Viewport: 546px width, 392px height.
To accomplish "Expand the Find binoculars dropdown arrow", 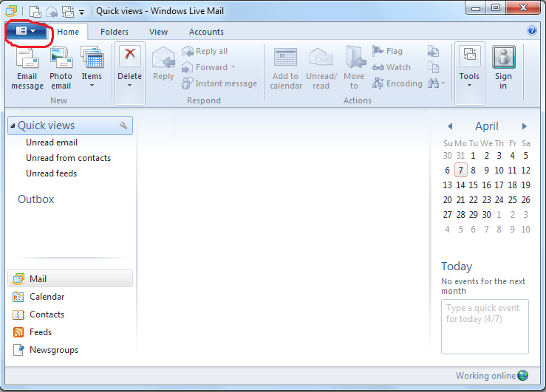I will [x=443, y=83].
